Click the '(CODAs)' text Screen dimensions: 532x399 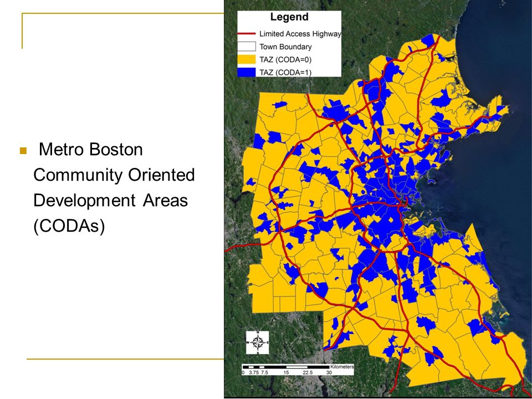pyautogui.click(x=69, y=226)
